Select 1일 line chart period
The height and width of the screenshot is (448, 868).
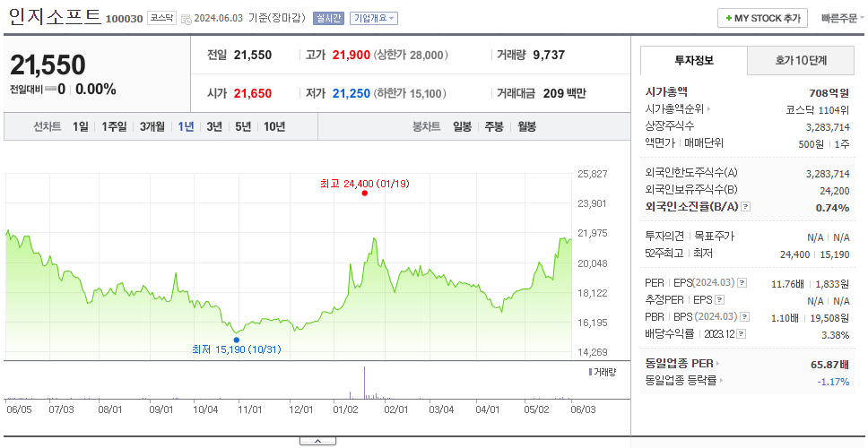(x=81, y=126)
